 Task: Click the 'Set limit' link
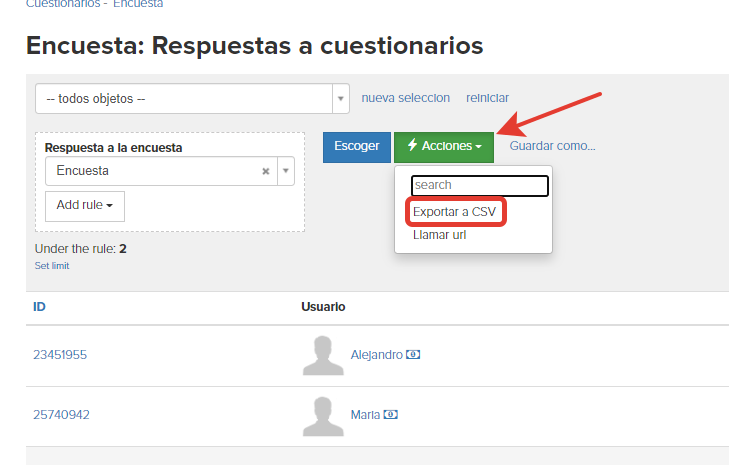(x=52, y=266)
